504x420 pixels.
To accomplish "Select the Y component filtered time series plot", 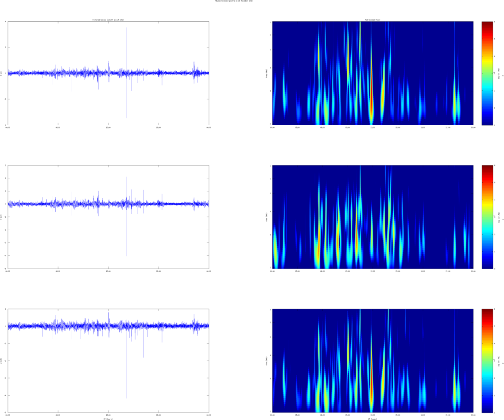I will pos(109,217).
